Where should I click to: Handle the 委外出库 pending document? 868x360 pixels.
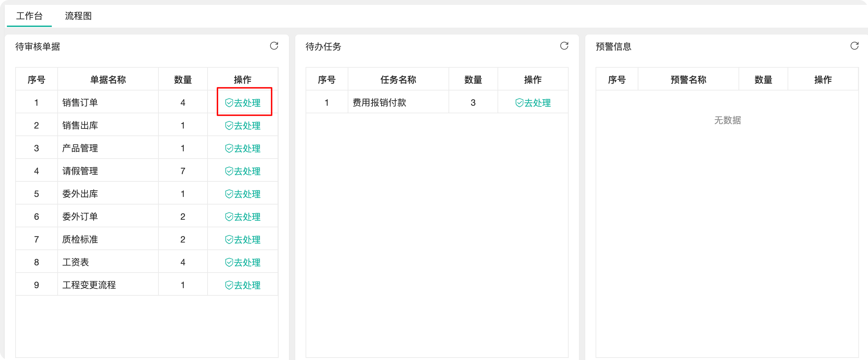(x=243, y=194)
